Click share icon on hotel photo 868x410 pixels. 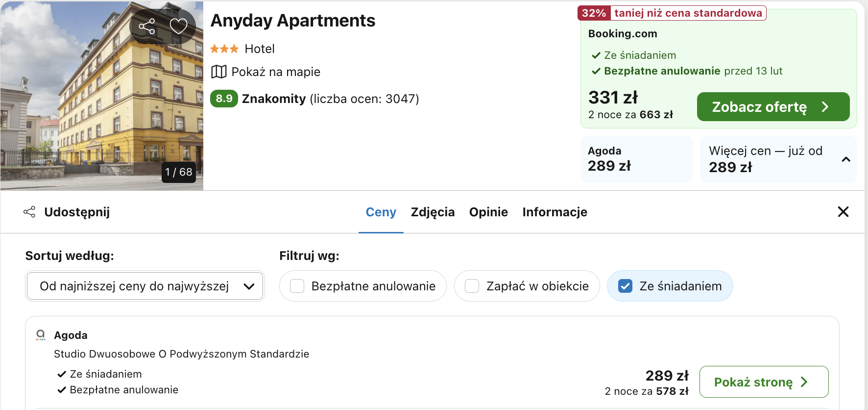(x=147, y=26)
